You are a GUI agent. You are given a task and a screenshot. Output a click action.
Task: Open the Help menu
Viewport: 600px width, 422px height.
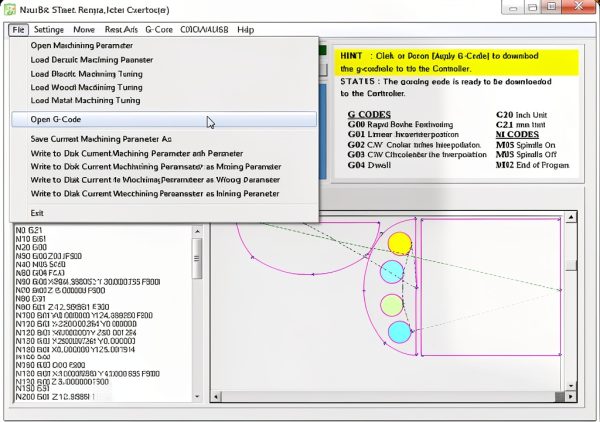(245, 30)
